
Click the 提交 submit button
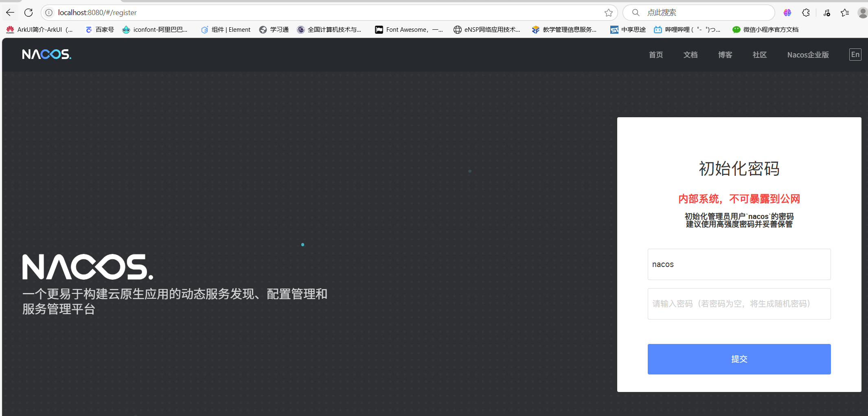point(739,359)
